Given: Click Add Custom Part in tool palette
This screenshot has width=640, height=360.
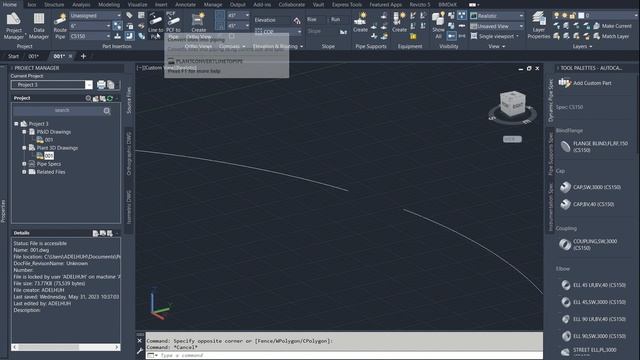Looking at the screenshot, I should (x=585, y=83).
